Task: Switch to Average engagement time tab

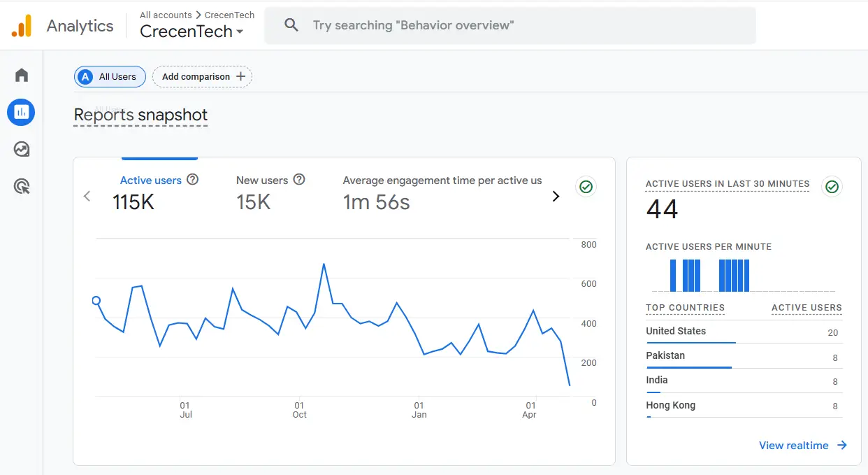Action: coord(442,192)
